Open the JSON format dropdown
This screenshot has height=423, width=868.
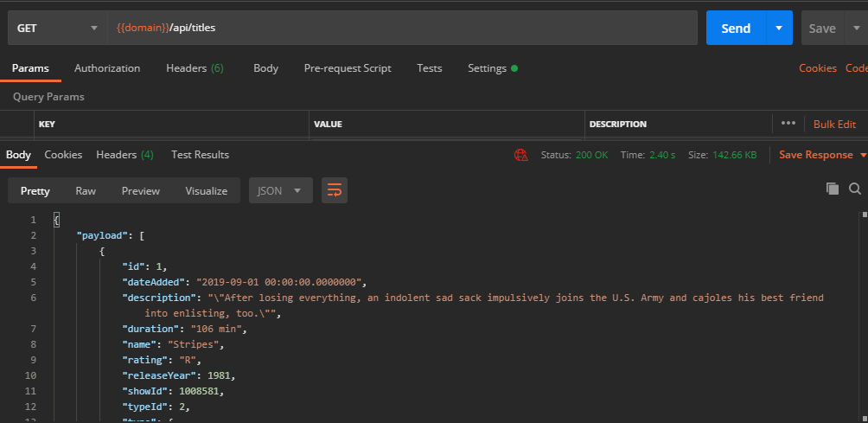click(281, 190)
